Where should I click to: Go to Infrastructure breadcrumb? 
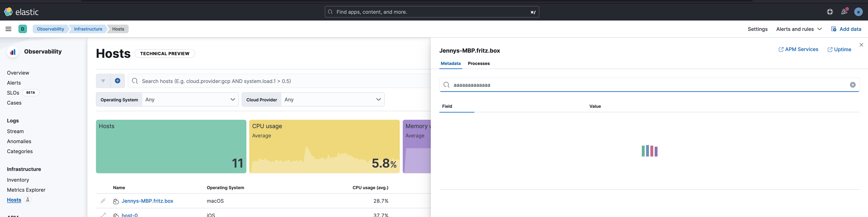click(x=88, y=29)
